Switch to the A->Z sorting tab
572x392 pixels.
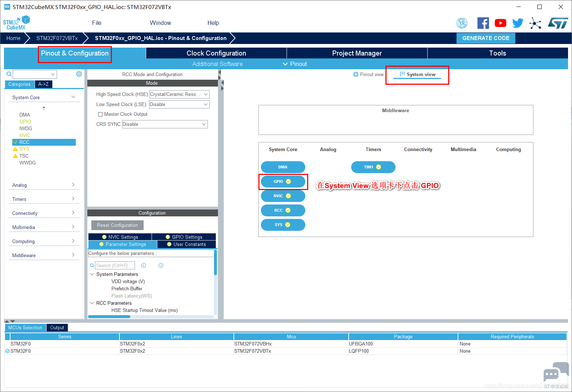tap(43, 84)
